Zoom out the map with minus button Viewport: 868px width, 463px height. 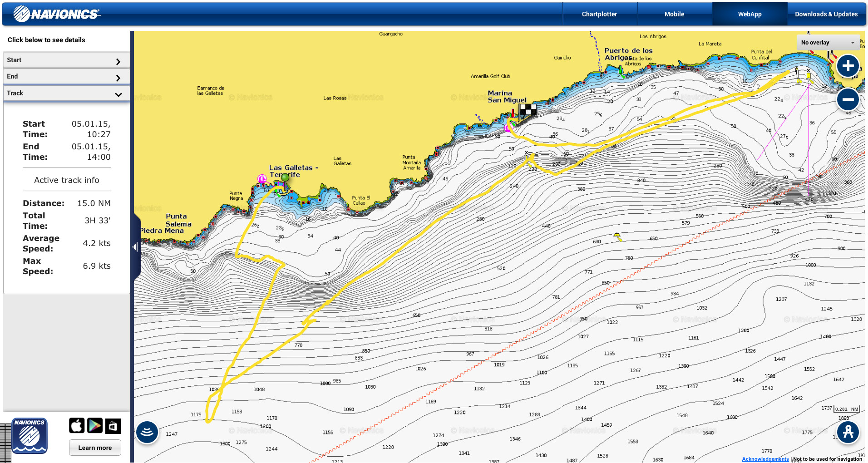point(848,99)
